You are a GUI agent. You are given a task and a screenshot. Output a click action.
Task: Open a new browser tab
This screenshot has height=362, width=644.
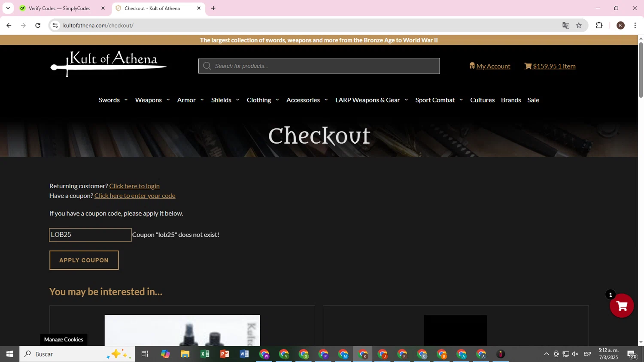[213, 8]
